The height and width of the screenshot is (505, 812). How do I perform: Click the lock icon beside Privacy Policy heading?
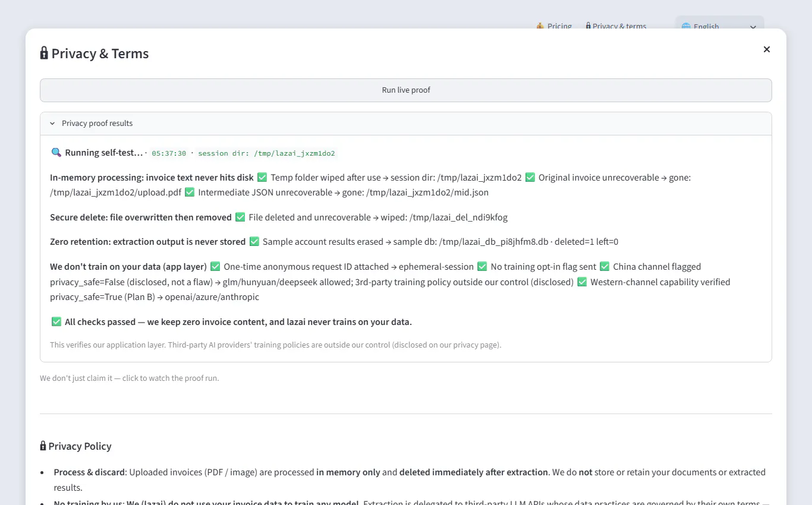(43, 446)
